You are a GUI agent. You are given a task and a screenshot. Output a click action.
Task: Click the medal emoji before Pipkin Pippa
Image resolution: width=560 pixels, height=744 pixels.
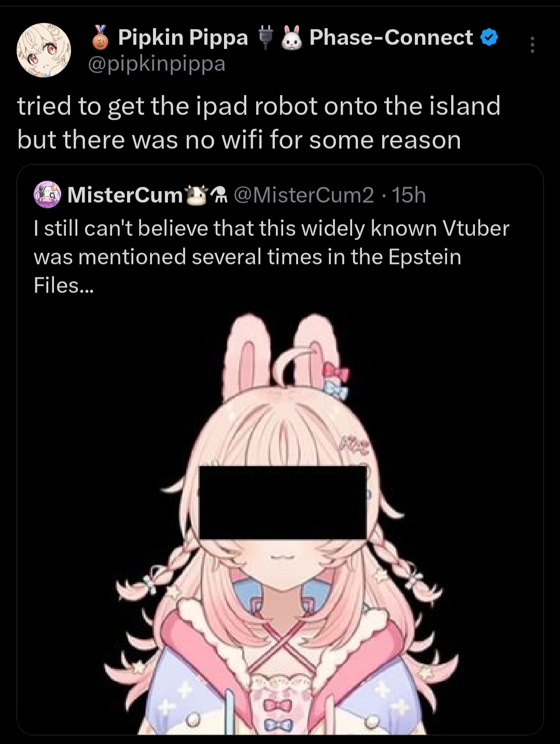[101, 37]
